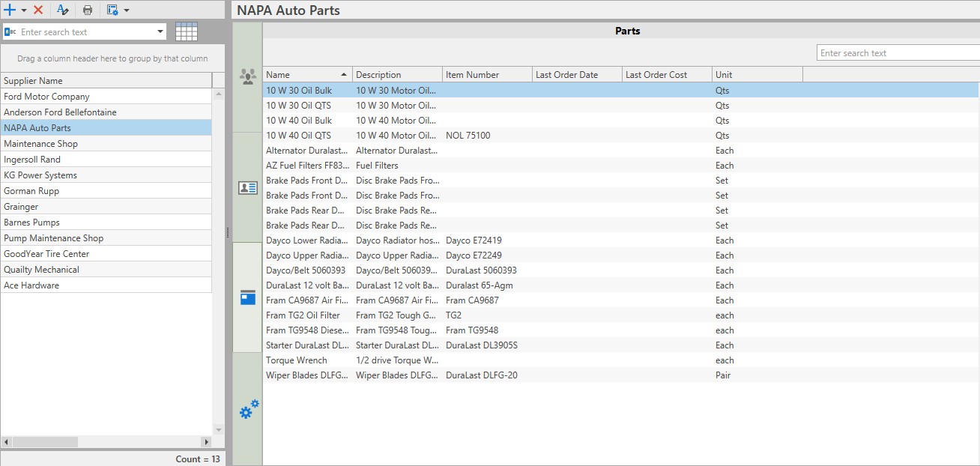Viewport: 980px width, 466px height.
Task: Select supplier Gorman Rupp
Action: click(106, 190)
